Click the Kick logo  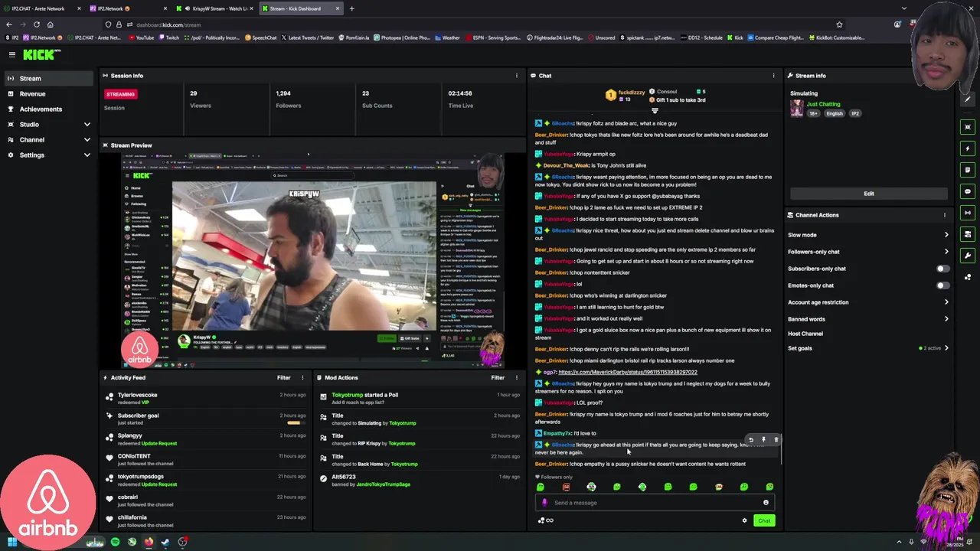click(41, 54)
